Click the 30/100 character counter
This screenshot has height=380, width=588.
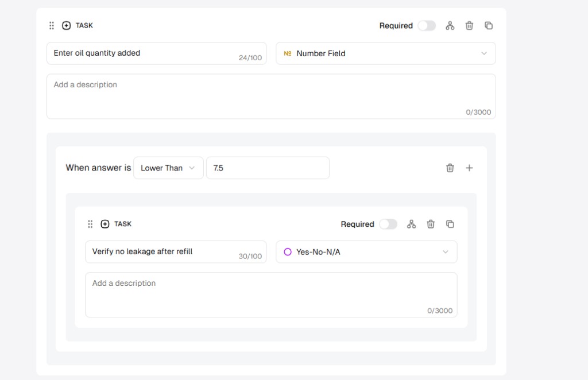250,257
